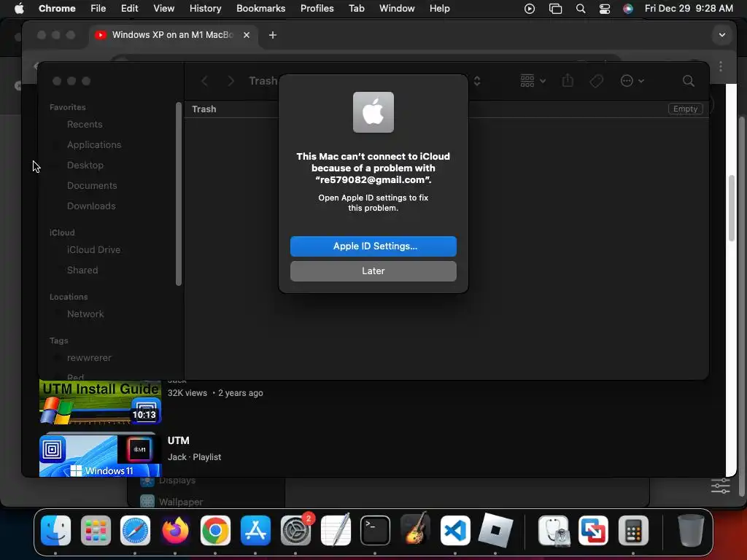
Task: Activate Siri from the menu bar
Action: point(628,9)
